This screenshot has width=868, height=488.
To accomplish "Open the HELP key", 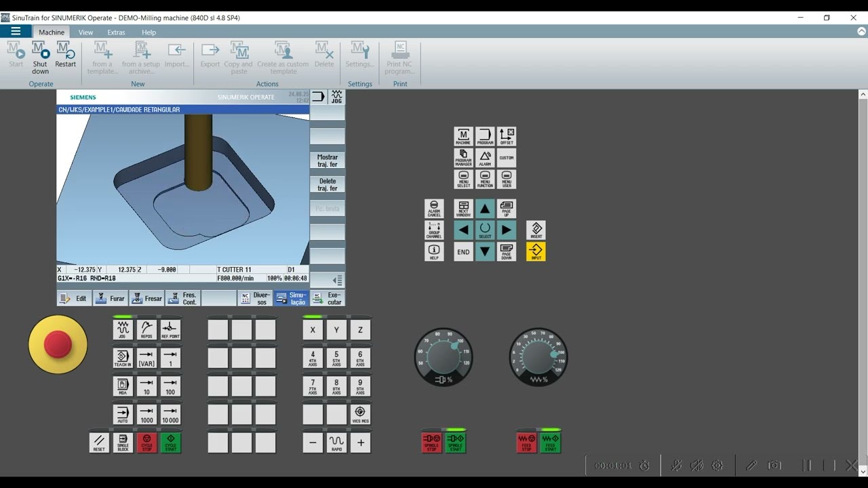I will 434,251.
